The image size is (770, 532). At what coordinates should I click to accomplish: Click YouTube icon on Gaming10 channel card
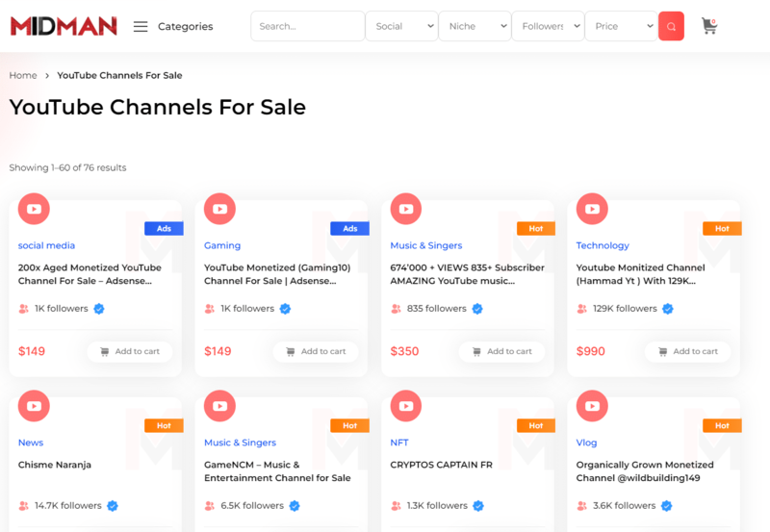click(219, 208)
